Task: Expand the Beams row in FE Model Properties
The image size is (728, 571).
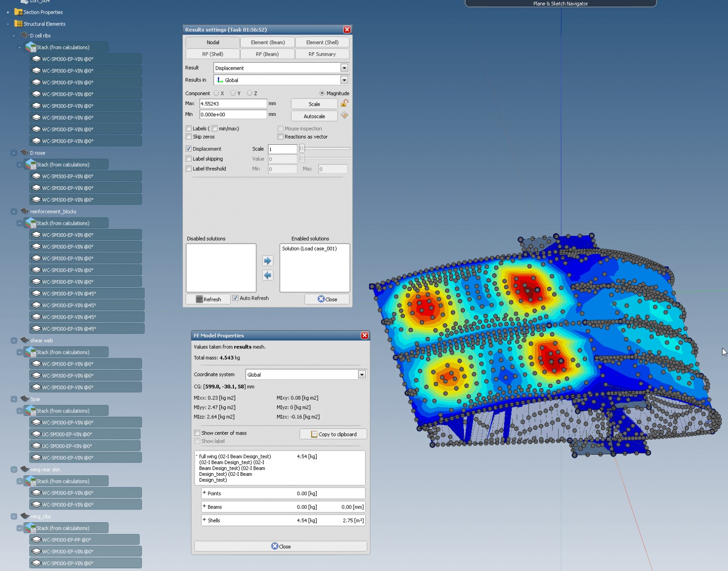Action: tap(204, 506)
